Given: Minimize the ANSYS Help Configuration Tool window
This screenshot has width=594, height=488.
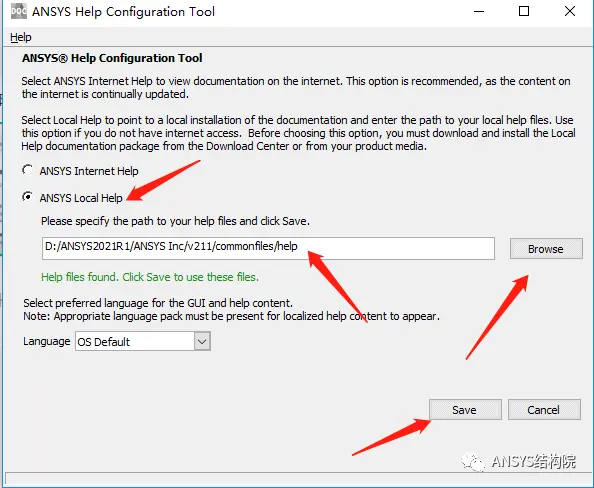Looking at the screenshot, I should coord(479,11).
